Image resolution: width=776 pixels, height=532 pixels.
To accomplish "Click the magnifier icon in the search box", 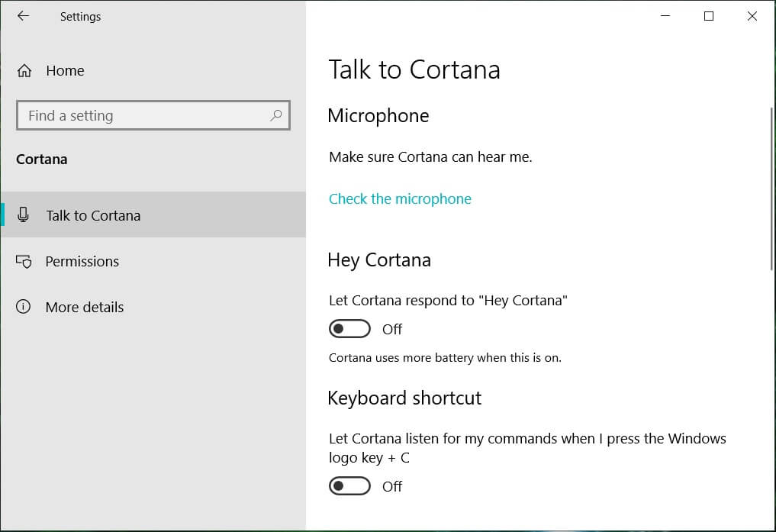I will coord(275,115).
